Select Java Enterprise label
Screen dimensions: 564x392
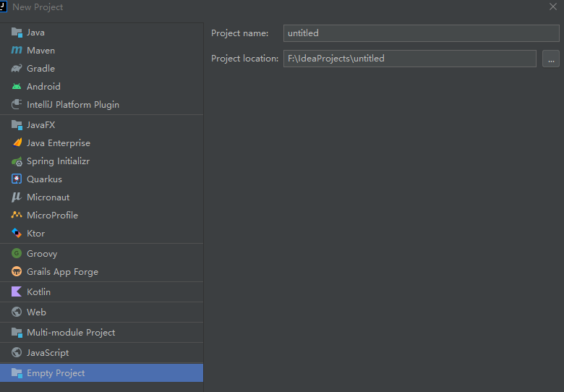(x=59, y=143)
